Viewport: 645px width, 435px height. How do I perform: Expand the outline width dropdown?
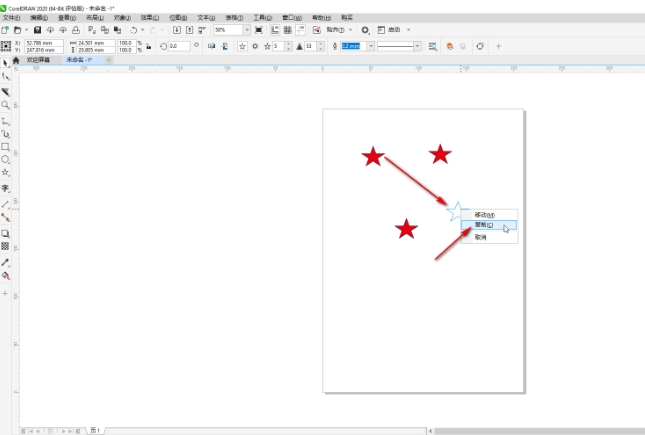point(372,46)
